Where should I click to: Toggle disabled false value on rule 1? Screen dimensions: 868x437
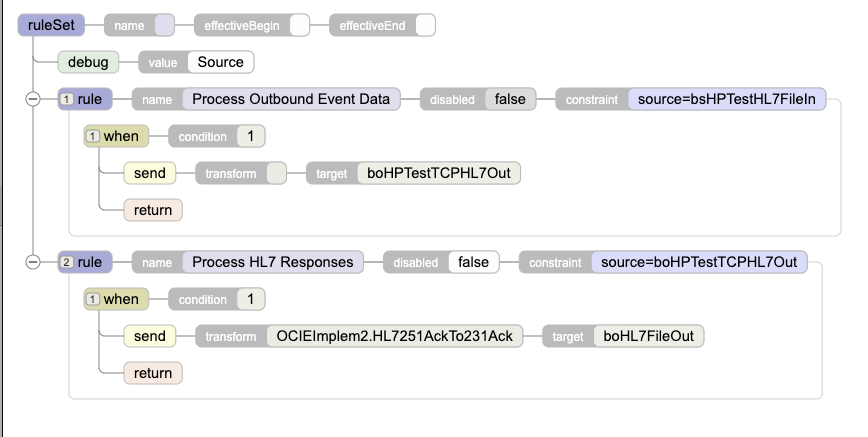[x=510, y=99]
